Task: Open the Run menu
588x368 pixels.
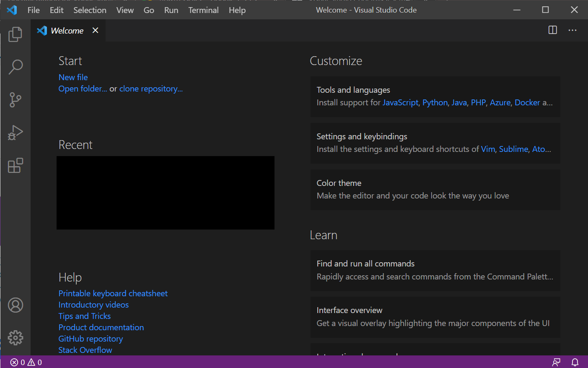Action: [171, 10]
